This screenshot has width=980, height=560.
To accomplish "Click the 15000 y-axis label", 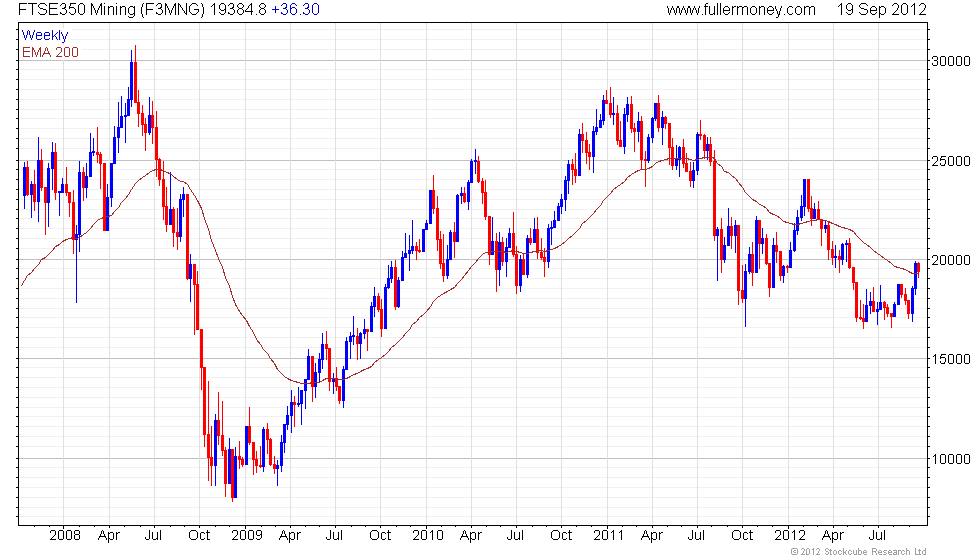I will [951, 359].
